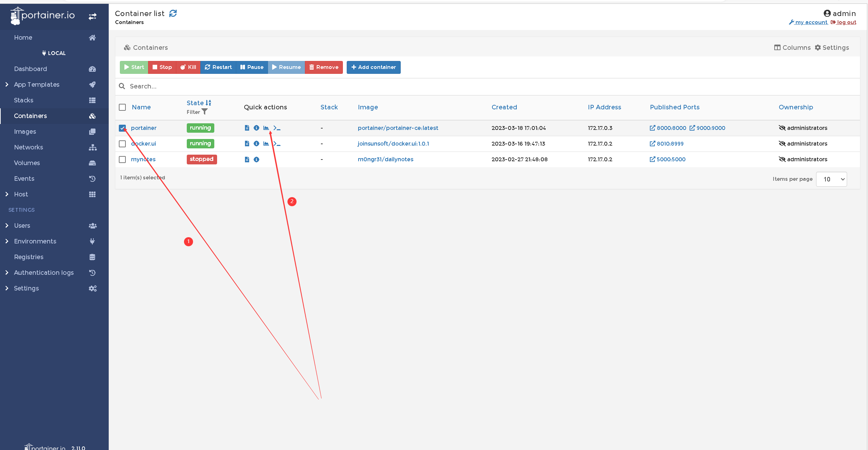
Task: Click the State filter funnel icon
Action: pos(205,112)
